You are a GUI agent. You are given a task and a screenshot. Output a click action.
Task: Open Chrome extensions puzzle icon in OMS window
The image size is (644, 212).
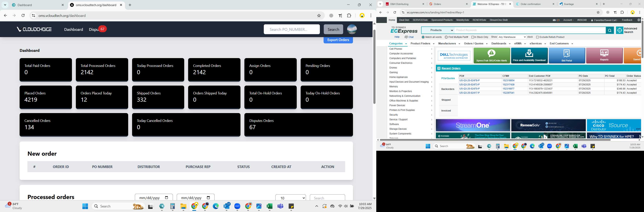(349, 16)
